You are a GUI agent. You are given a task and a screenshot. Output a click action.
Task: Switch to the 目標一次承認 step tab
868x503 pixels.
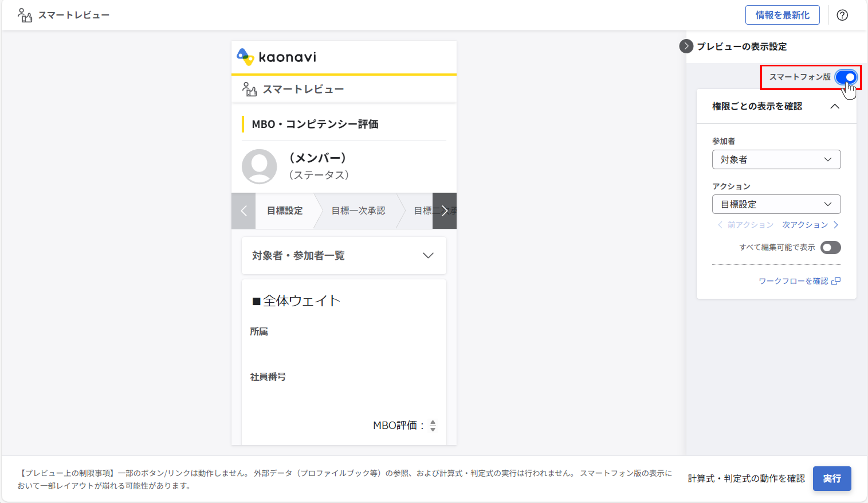tap(358, 211)
